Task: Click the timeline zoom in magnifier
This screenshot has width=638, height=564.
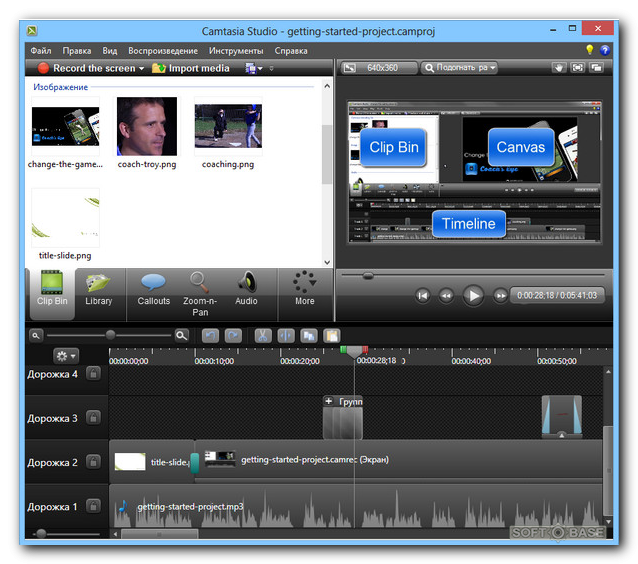Action: point(181,336)
